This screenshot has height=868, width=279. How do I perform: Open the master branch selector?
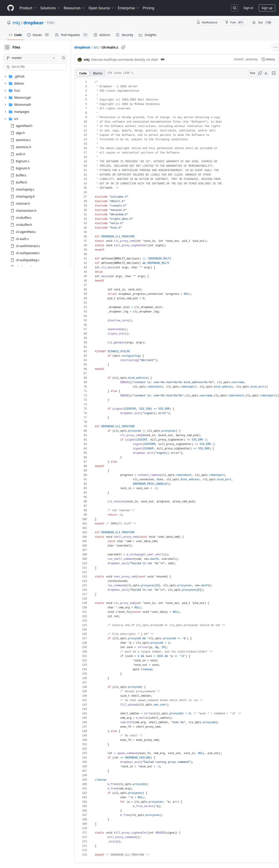(x=31, y=58)
